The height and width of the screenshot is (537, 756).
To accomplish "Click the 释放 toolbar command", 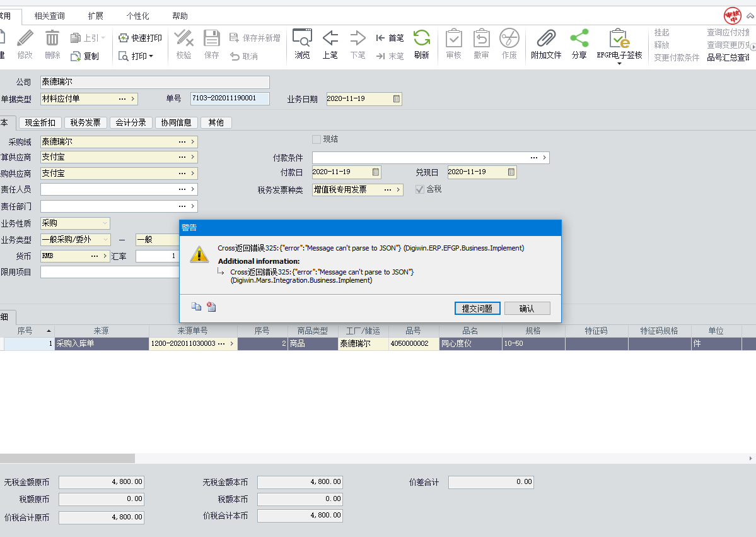I will [661, 45].
